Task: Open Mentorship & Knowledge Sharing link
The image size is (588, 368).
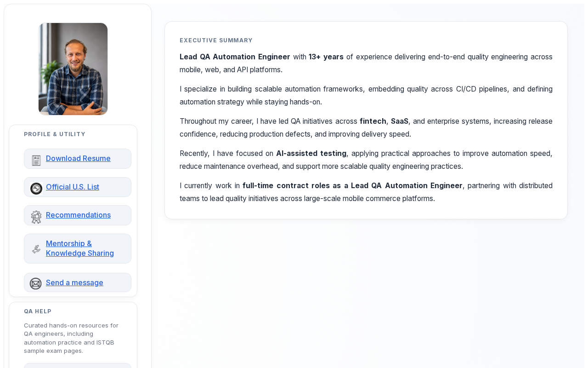Action: tap(80, 248)
